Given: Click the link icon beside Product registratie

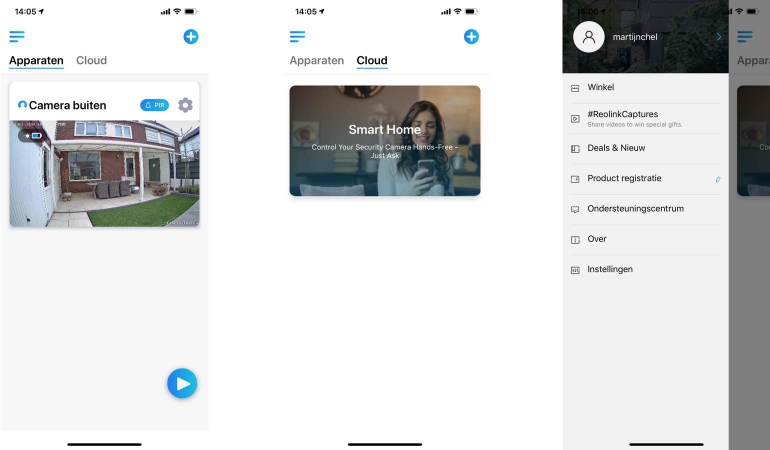Looking at the screenshot, I should pyautogui.click(x=718, y=179).
